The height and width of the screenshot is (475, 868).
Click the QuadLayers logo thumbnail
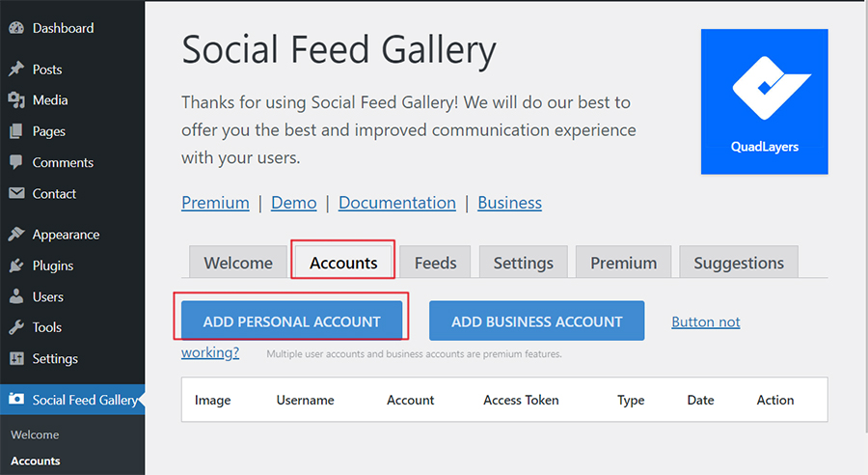(764, 101)
